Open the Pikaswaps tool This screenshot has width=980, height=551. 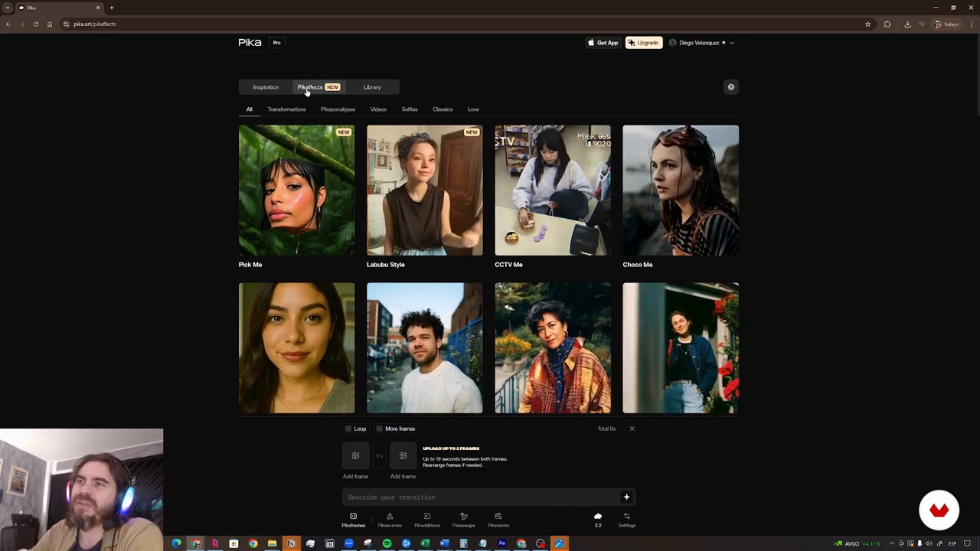click(x=463, y=520)
